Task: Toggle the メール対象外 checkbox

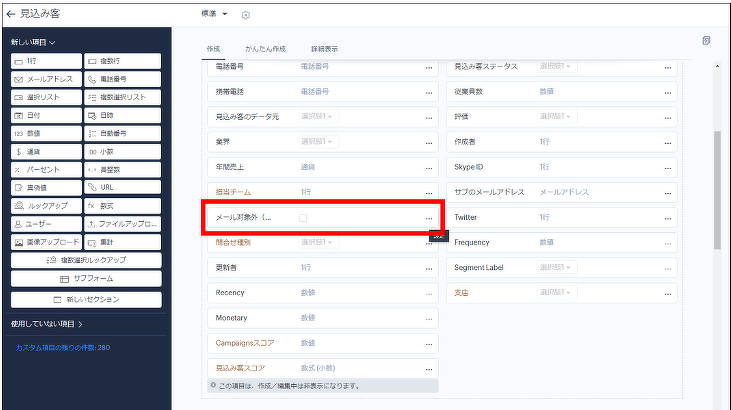Action: pyautogui.click(x=304, y=217)
